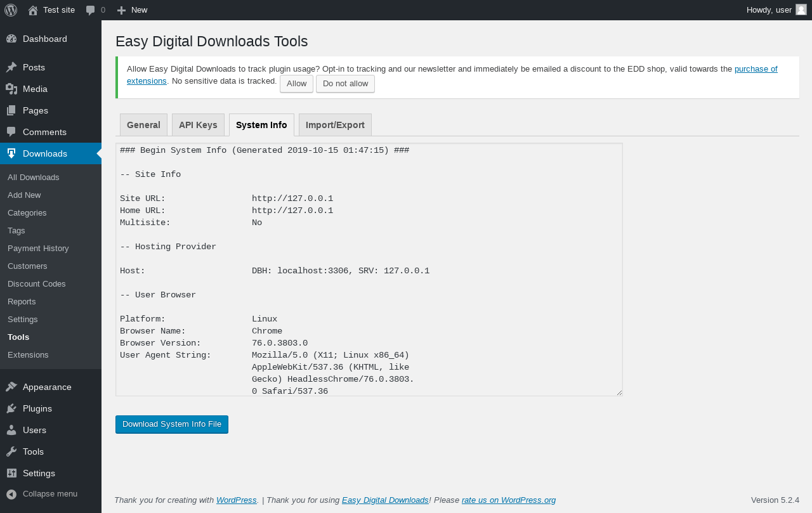This screenshot has height=513, width=812.
Task: Open Settings under Downloads submenu
Action: (23, 319)
